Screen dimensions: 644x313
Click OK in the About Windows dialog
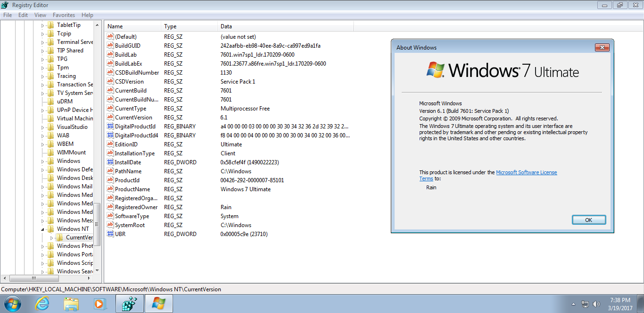[588, 220]
